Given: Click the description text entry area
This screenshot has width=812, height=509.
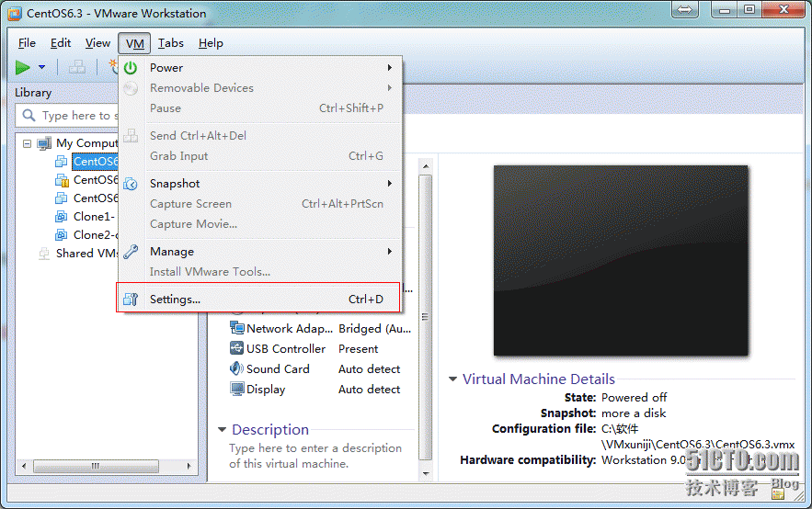Looking at the screenshot, I should point(315,456).
